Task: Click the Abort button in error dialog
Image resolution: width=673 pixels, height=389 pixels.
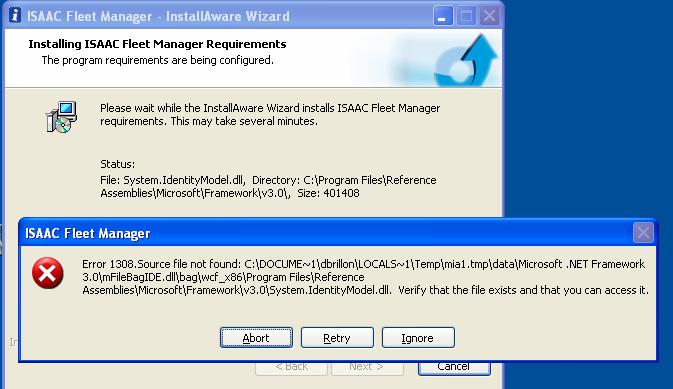Action: [x=256, y=338]
